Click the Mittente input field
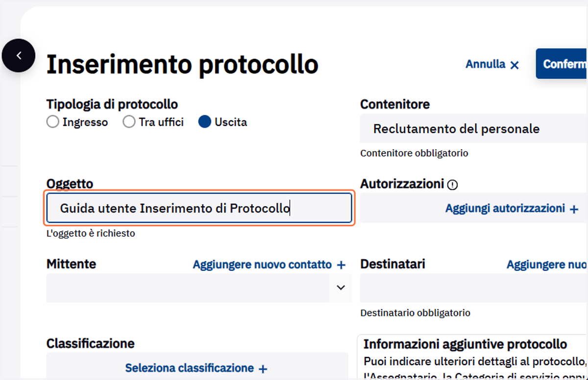The image size is (588, 380). click(188, 287)
